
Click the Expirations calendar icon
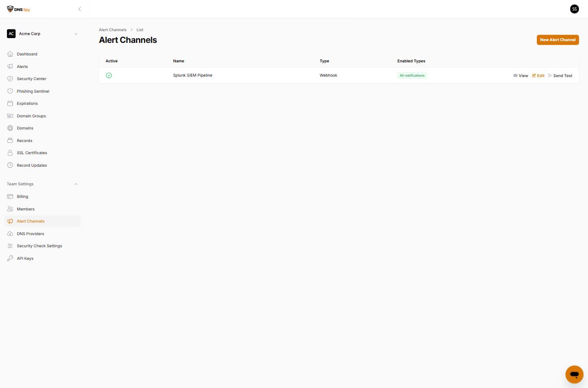point(10,103)
